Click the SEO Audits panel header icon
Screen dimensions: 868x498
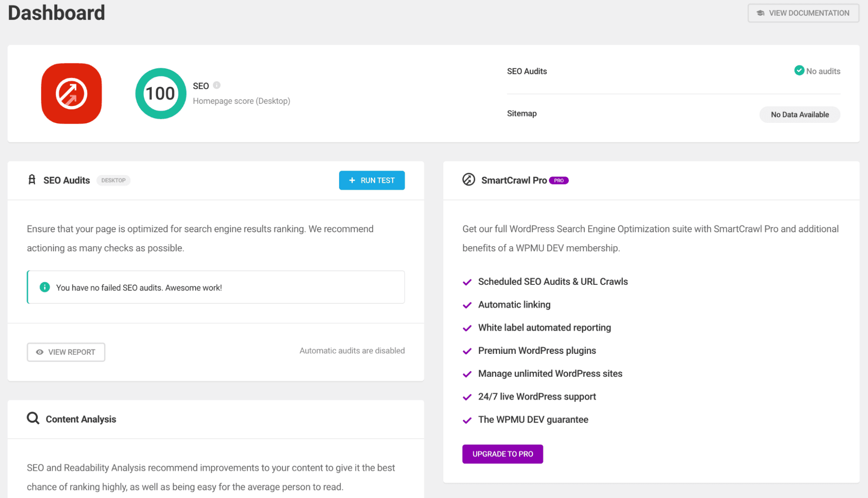click(x=32, y=180)
